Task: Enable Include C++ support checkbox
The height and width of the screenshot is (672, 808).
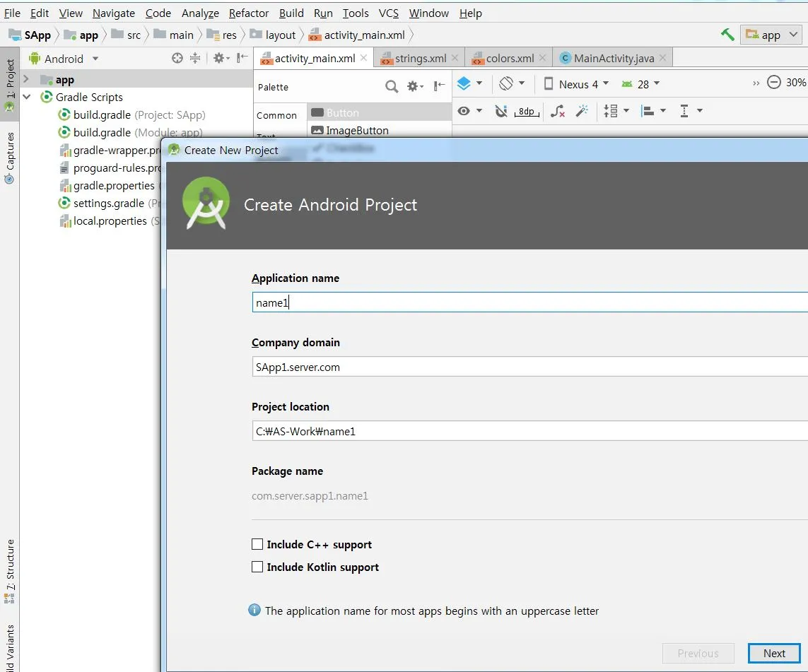Action: 257,544
